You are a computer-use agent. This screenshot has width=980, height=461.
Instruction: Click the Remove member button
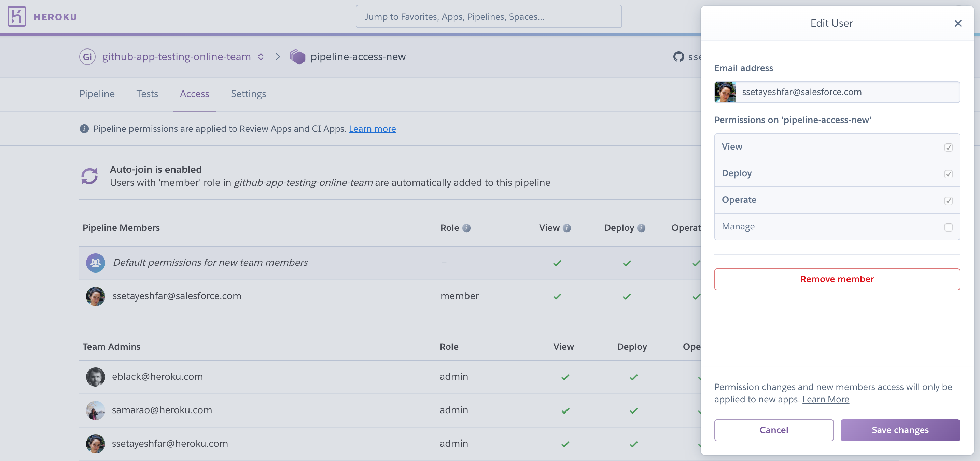point(837,279)
